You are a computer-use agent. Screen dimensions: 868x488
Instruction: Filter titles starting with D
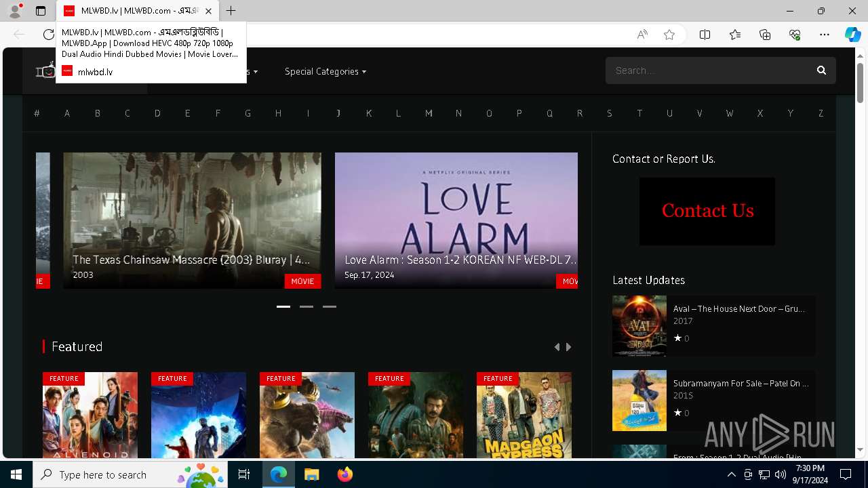coord(157,113)
